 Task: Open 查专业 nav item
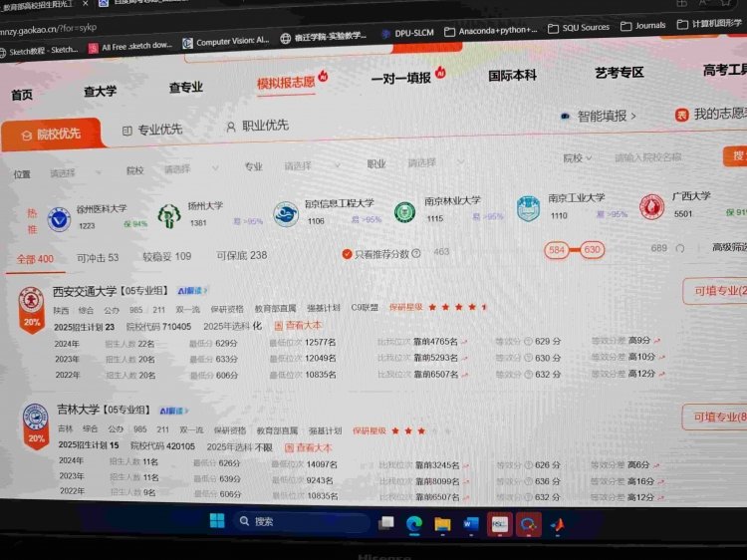tap(186, 88)
